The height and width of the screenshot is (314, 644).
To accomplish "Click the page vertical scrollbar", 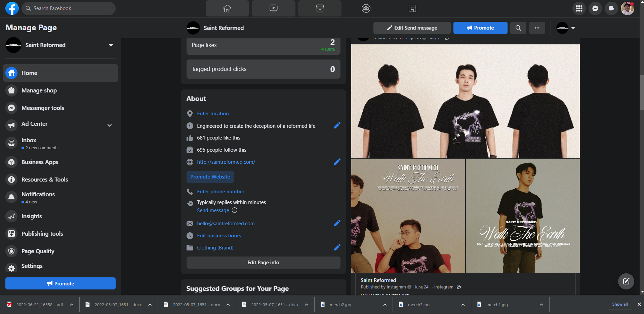I will [x=642, y=92].
